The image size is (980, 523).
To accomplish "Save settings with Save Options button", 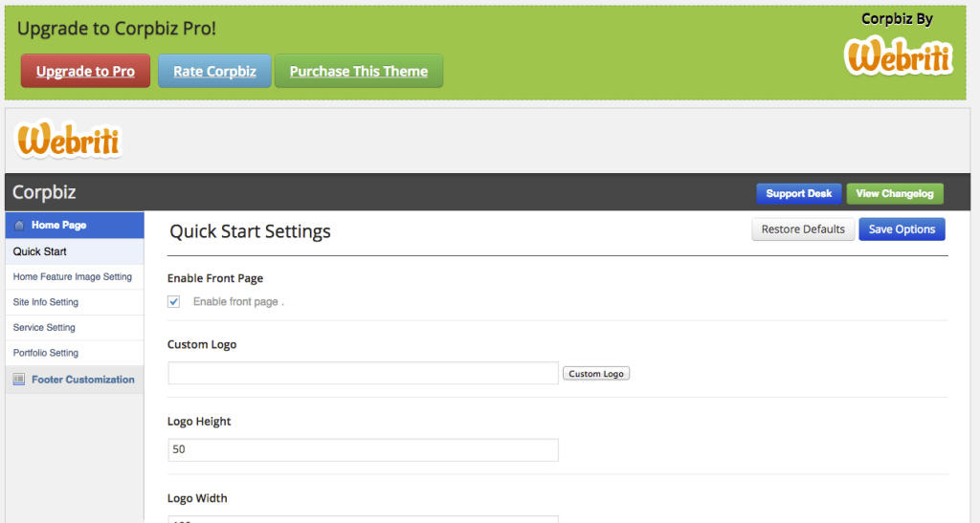I will point(902,229).
